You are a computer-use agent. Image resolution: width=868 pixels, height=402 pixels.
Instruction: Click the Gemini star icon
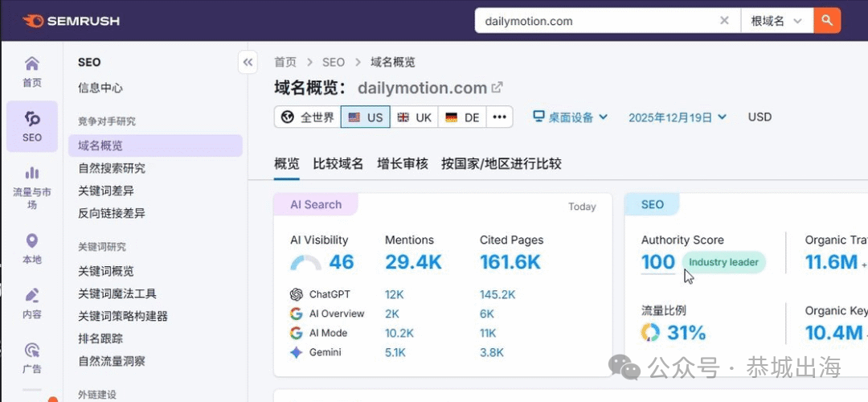click(x=296, y=352)
